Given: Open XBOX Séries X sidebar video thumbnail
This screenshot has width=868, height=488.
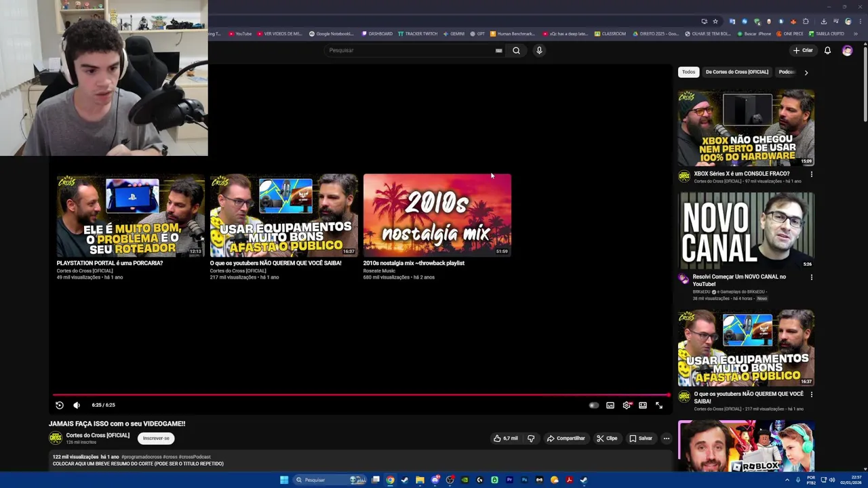Looking at the screenshot, I should click(x=746, y=128).
